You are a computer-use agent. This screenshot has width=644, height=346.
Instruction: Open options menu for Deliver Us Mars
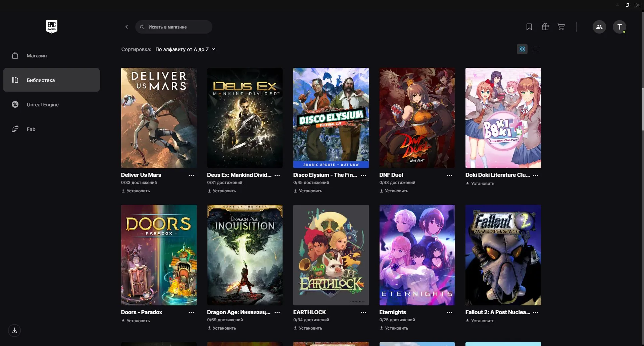[x=191, y=175]
